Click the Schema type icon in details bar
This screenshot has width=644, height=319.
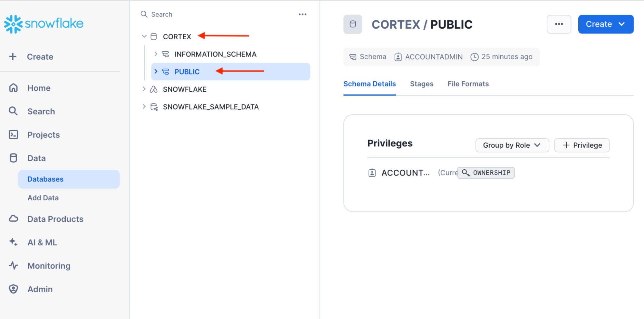pos(353,57)
